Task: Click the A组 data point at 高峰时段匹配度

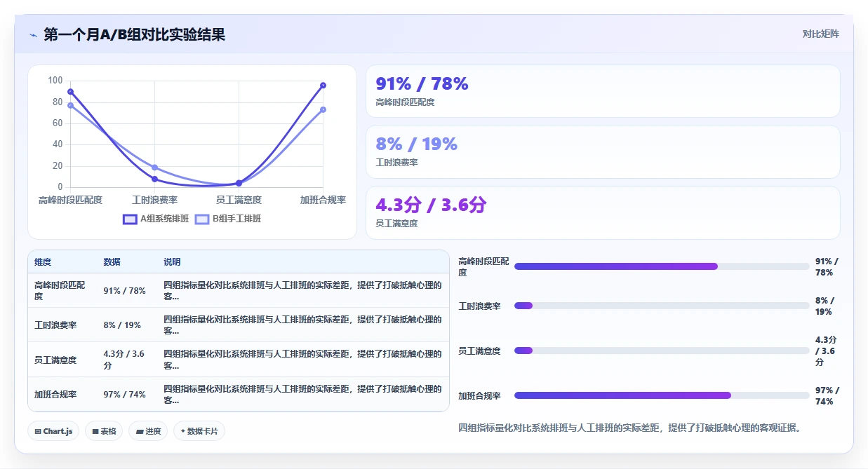Action: coord(70,91)
